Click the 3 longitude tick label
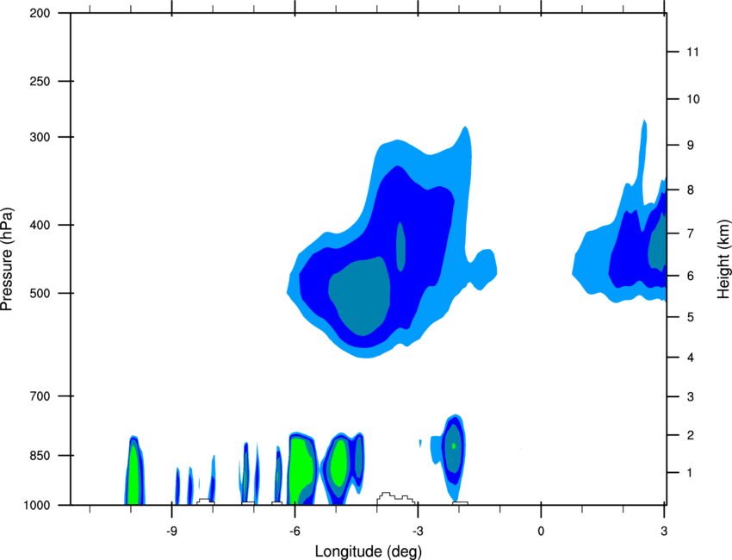The height and width of the screenshot is (560, 732). coord(664,532)
